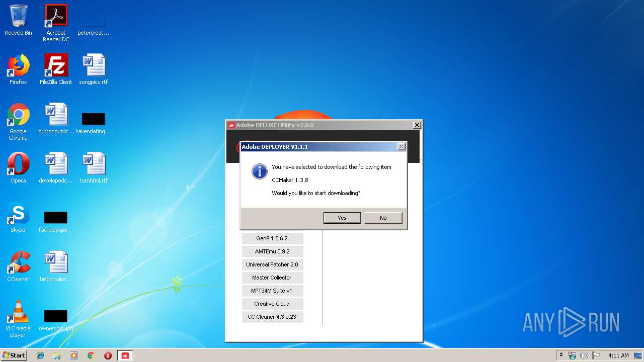Open Recycle Bin on desktop
Image resolution: width=644 pixels, height=362 pixels.
click(18, 21)
